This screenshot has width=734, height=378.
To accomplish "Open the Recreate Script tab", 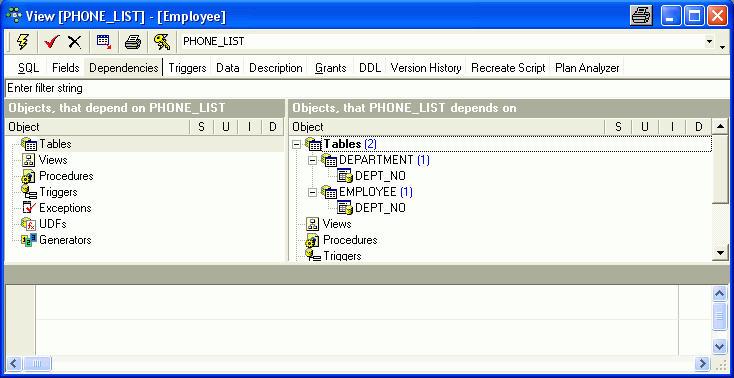I will click(508, 68).
